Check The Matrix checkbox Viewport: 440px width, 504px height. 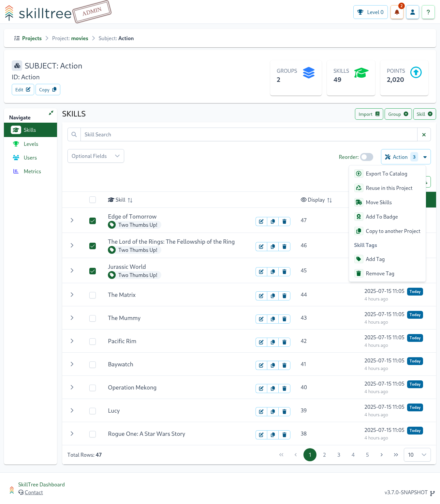click(93, 295)
